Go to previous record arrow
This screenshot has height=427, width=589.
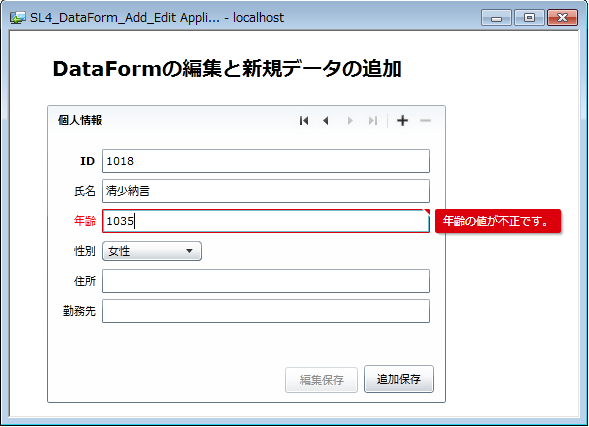pos(326,121)
